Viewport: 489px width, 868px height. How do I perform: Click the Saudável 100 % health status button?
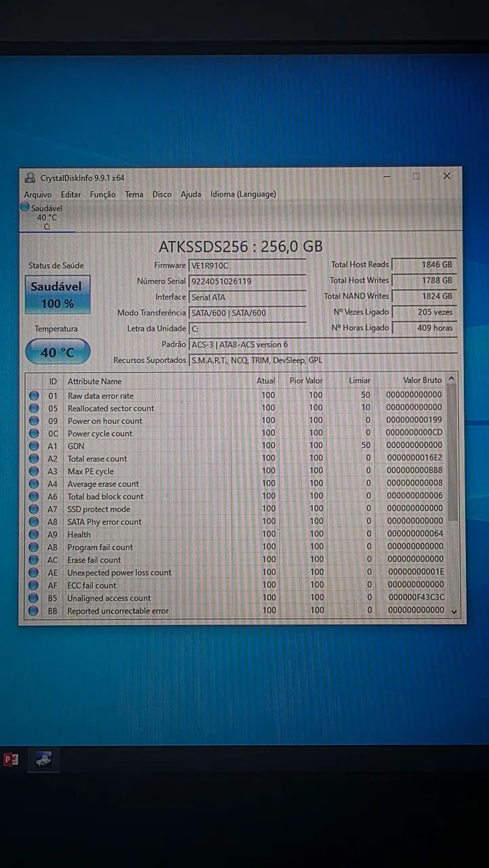point(57,294)
